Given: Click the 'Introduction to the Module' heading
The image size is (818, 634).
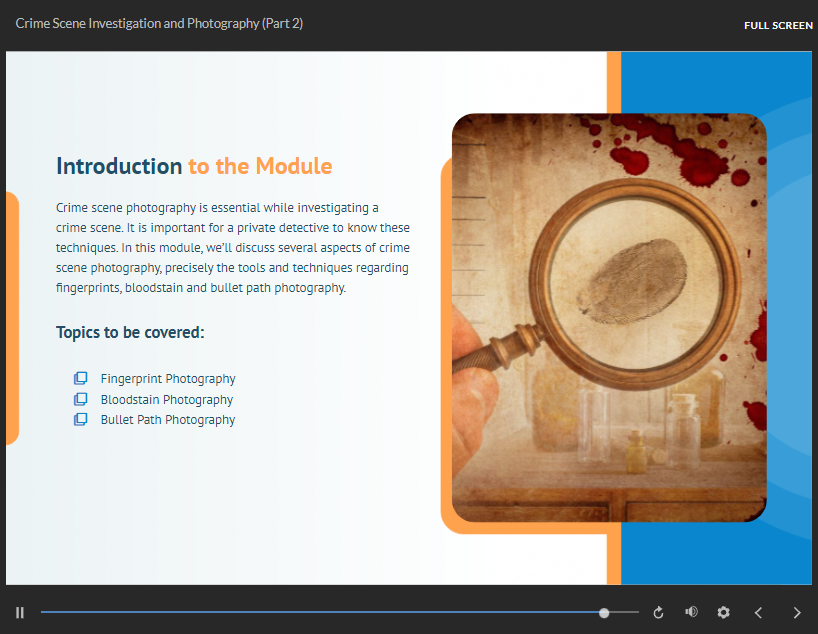Looking at the screenshot, I should pyautogui.click(x=194, y=166).
